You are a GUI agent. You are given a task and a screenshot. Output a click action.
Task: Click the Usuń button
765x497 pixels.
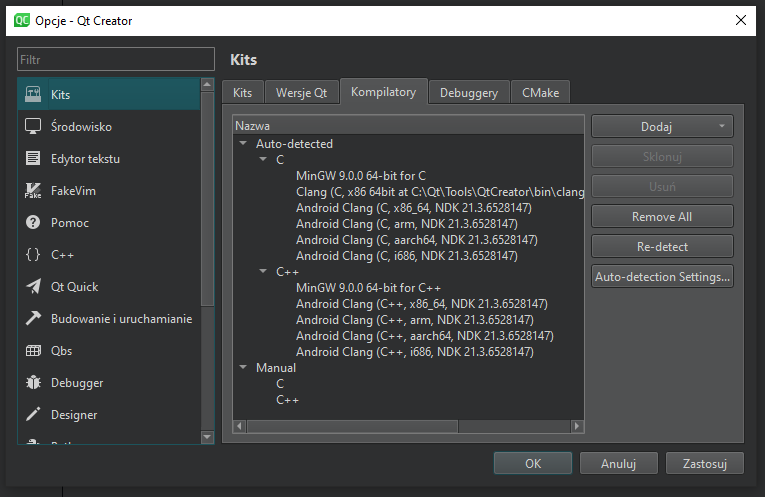click(x=662, y=187)
